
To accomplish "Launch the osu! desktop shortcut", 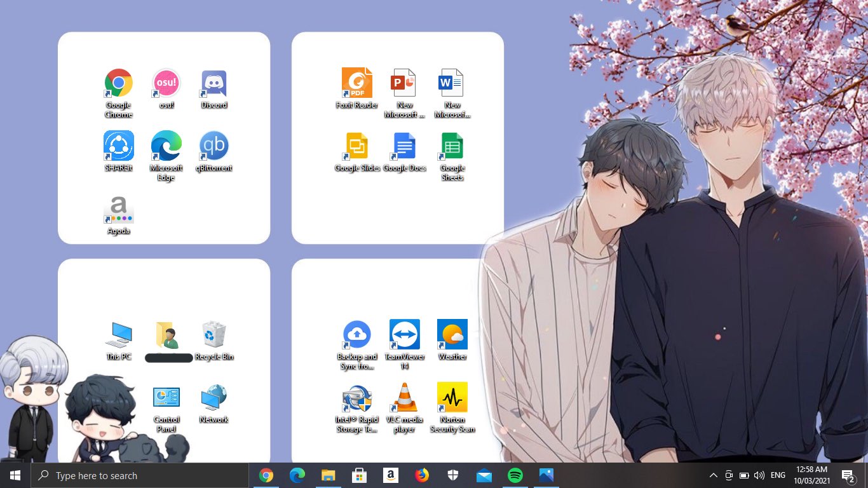I will (166, 89).
